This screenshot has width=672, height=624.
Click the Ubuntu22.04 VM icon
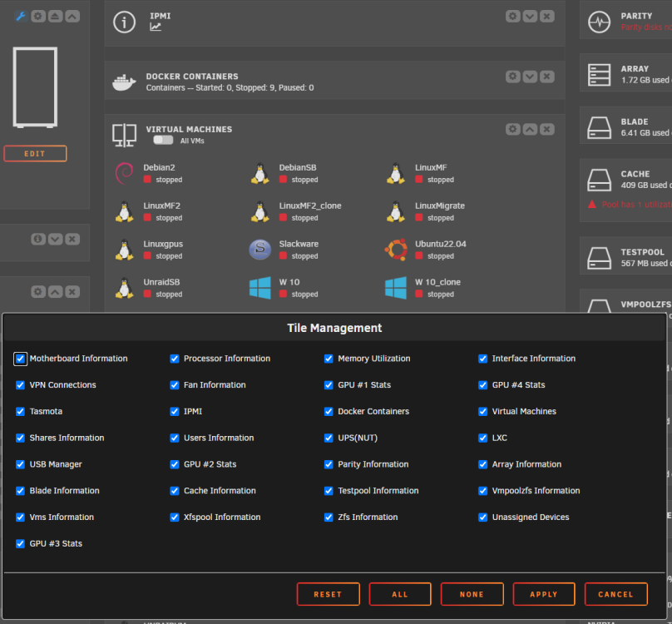click(x=396, y=250)
